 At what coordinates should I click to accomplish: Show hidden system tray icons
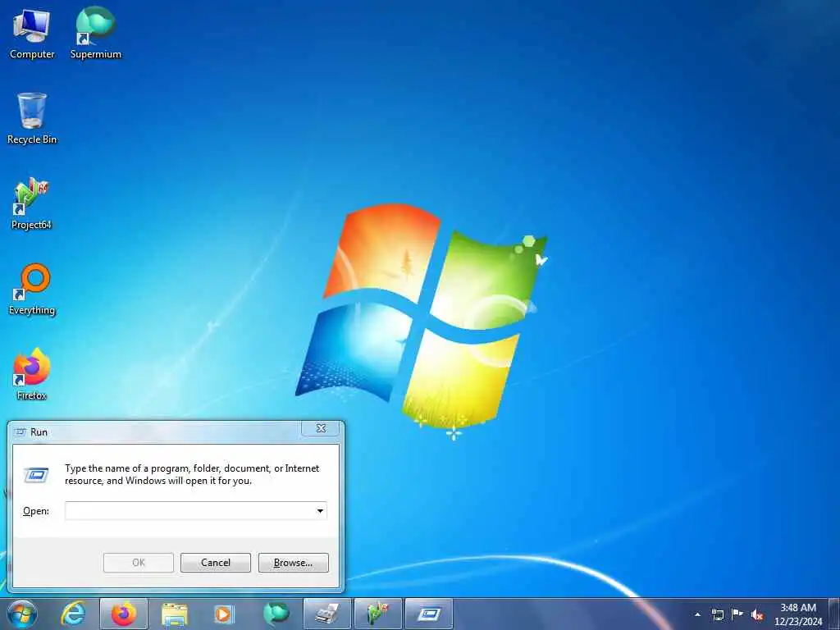coord(697,614)
